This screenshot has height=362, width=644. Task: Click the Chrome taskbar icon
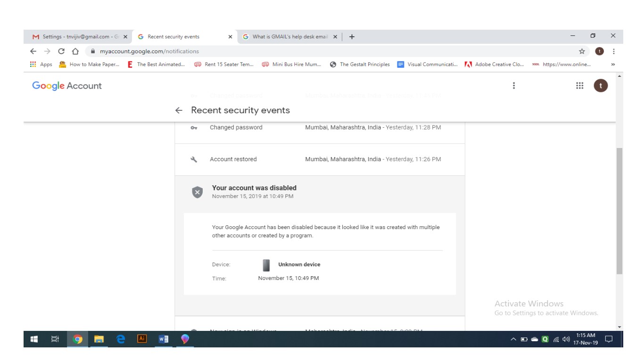(x=77, y=339)
